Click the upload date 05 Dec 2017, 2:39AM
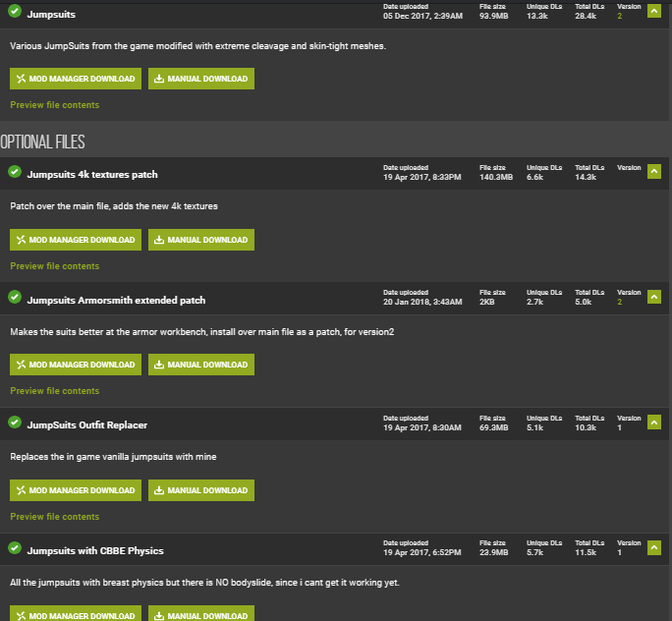The image size is (672, 621). coord(422,17)
